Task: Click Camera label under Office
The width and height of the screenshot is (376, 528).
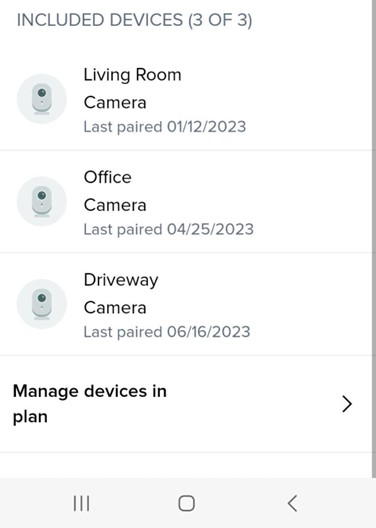Action: click(x=115, y=205)
